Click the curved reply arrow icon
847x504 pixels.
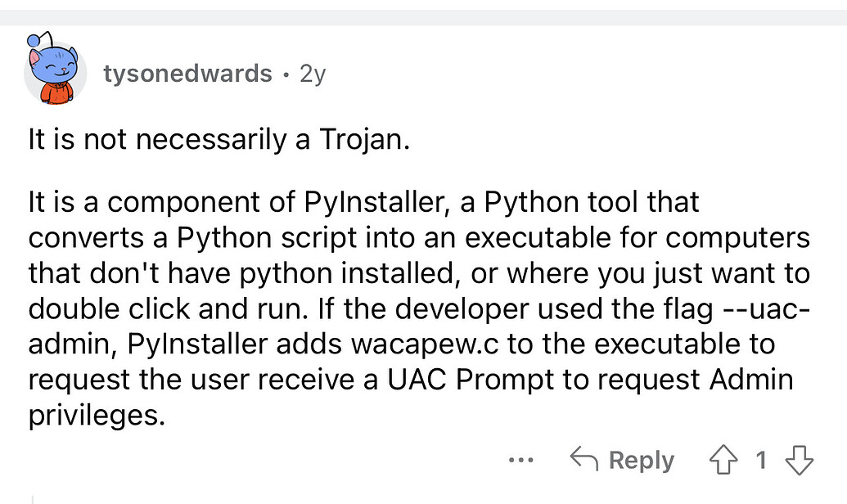(x=587, y=459)
